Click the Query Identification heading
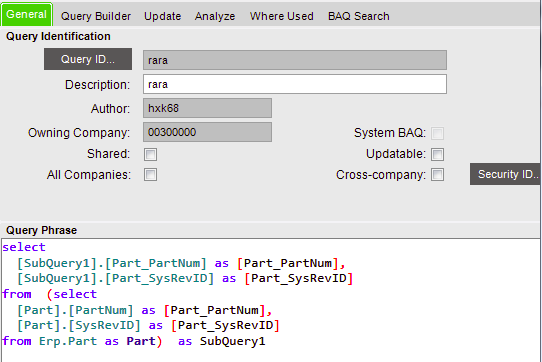Screen dimensions: 542x362 [x=58, y=36]
